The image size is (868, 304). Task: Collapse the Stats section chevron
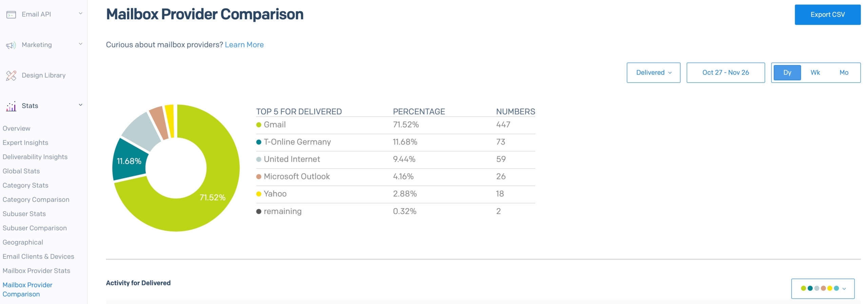click(80, 105)
